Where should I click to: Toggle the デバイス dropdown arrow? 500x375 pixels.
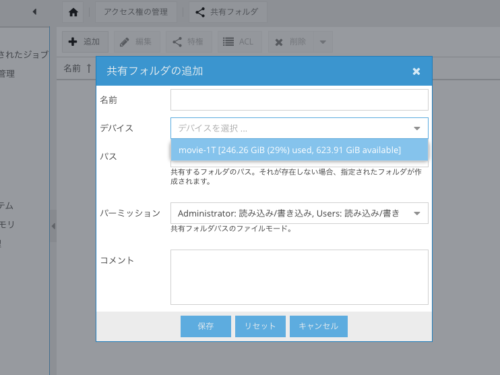click(x=417, y=128)
